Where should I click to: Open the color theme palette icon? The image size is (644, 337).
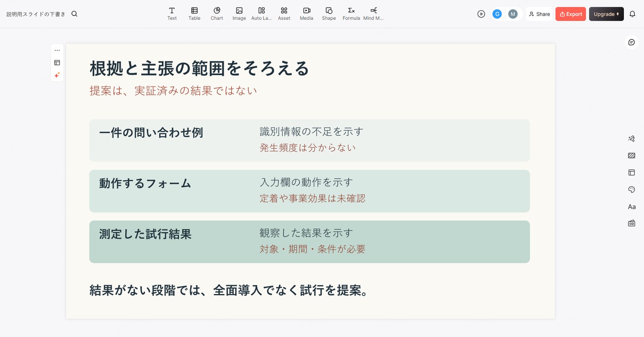(631, 189)
